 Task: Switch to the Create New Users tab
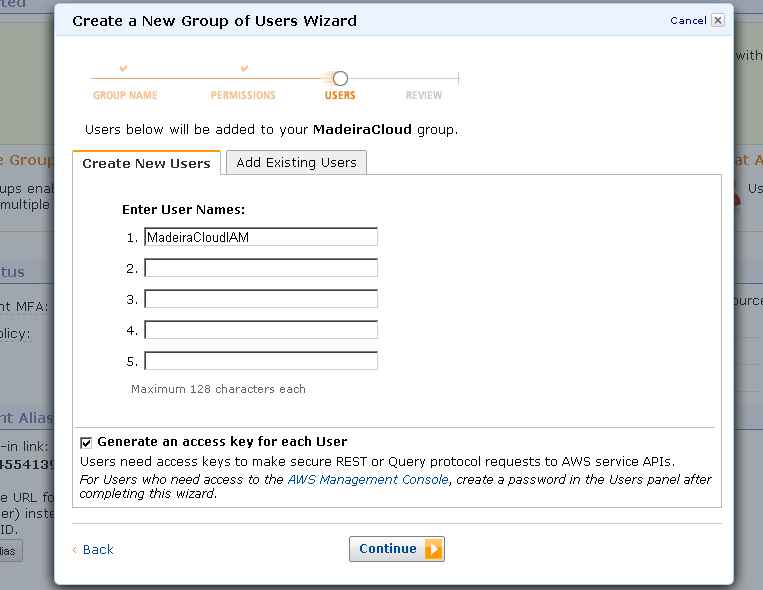[x=146, y=163]
